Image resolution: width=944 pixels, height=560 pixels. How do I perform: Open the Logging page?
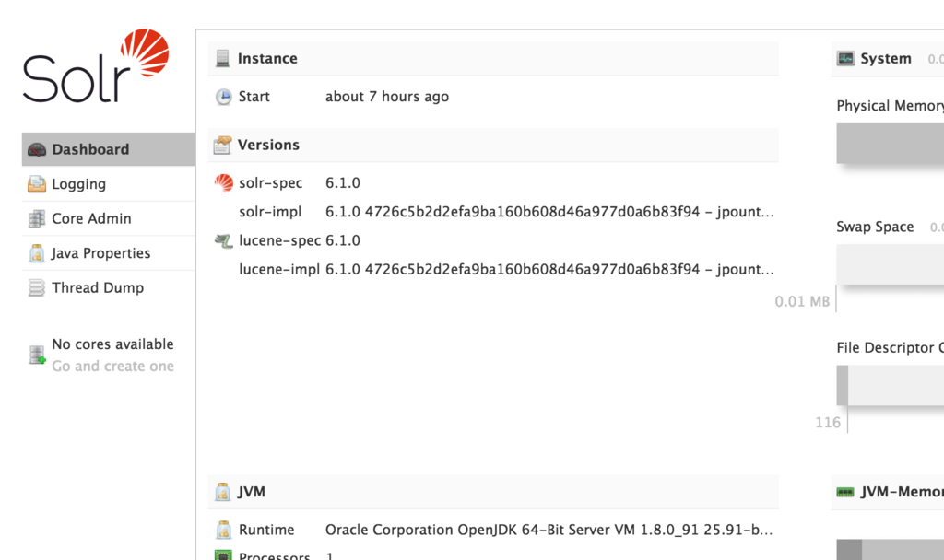109,184
